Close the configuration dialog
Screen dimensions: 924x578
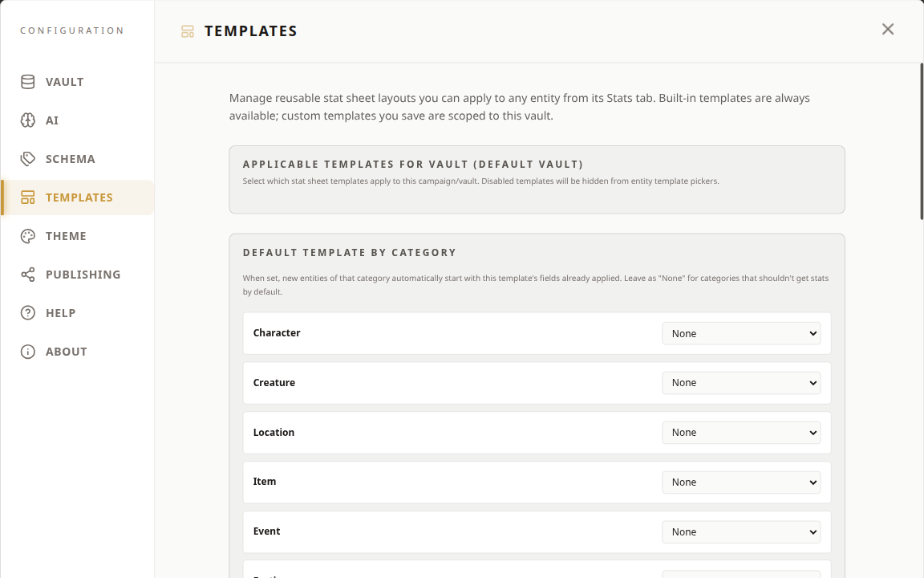887,29
